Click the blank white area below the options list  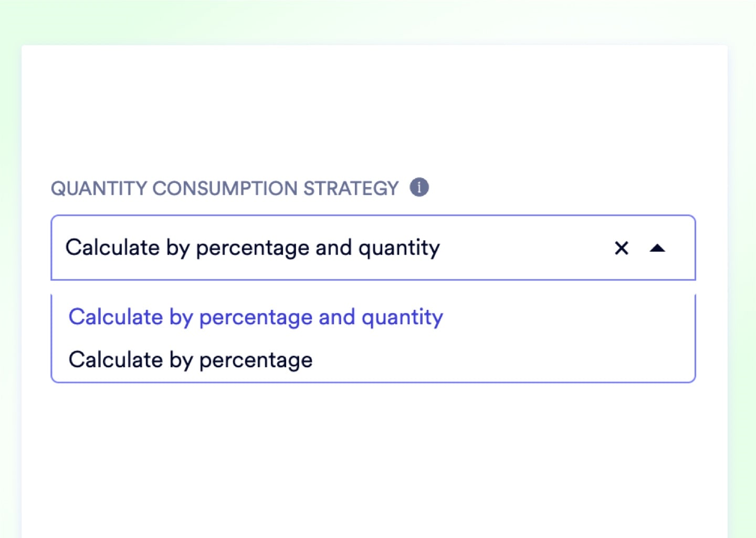[374, 457]
